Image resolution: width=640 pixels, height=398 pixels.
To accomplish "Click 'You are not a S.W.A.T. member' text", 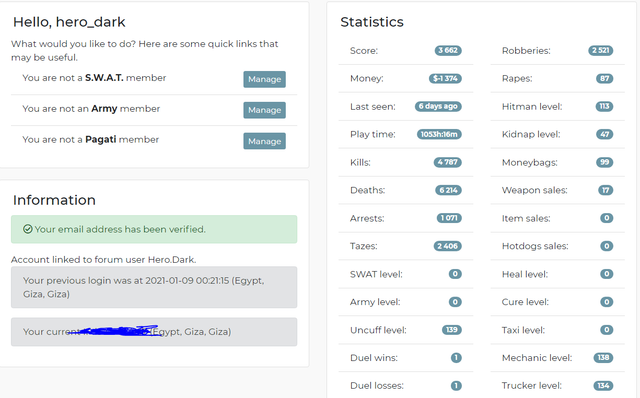I will click(94, 78).
